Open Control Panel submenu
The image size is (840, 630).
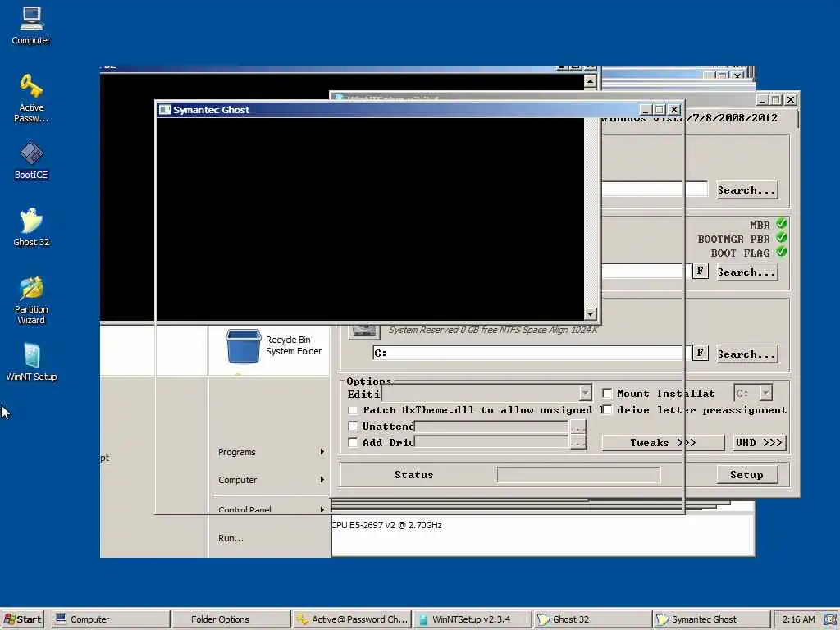(x=271, y=508)
